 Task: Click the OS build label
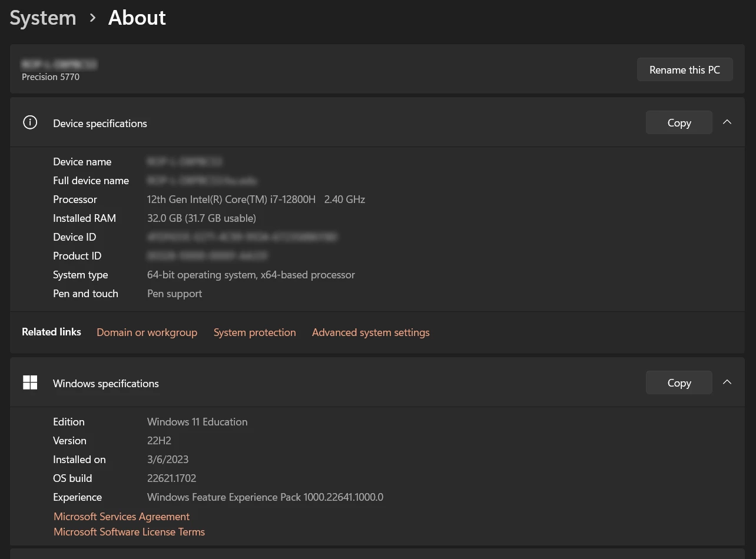pos(72,478)
